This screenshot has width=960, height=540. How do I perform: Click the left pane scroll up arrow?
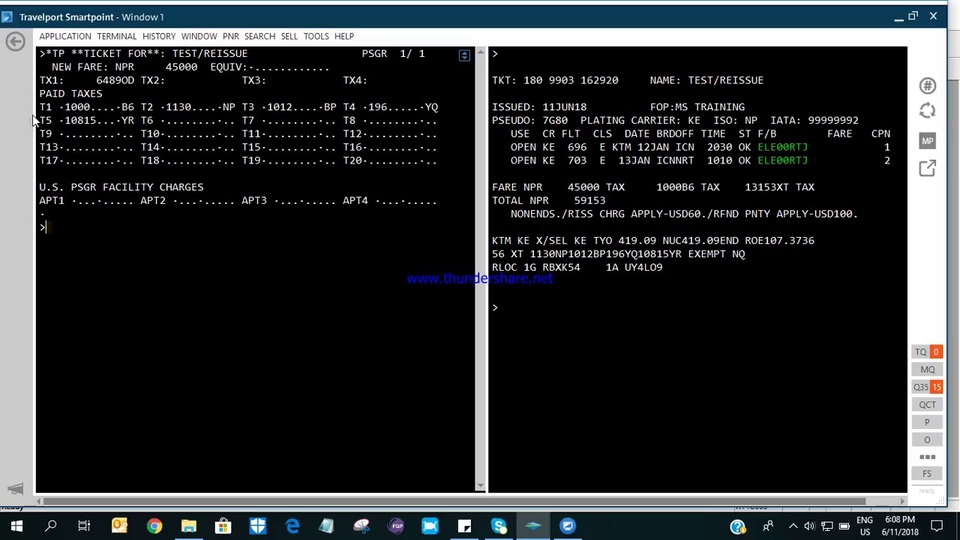click(481, 53)
